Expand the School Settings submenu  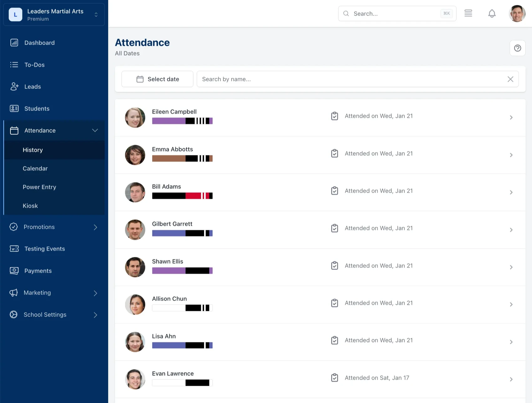pyautogui.click(x=95, y=315)
